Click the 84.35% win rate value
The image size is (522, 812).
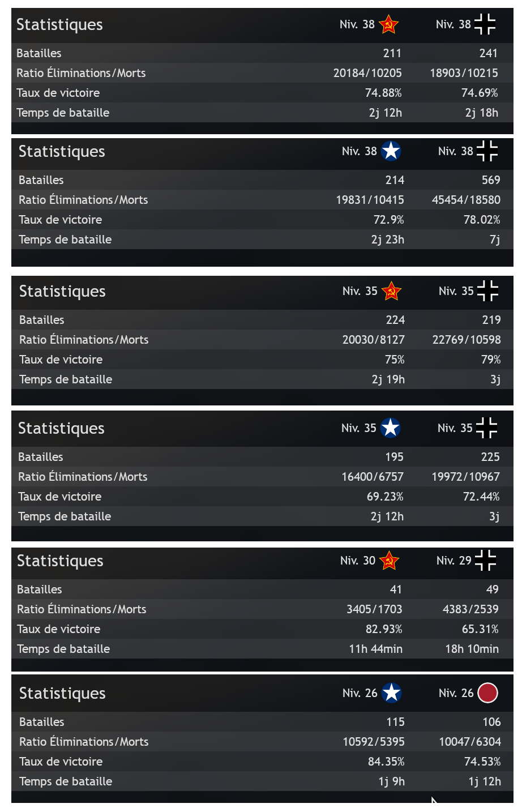pos(386,762)
